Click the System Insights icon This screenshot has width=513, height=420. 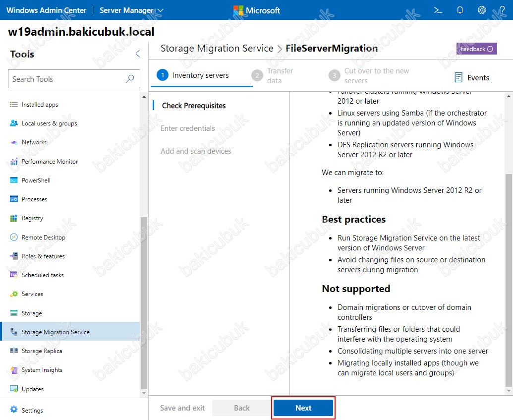(14, 370)
